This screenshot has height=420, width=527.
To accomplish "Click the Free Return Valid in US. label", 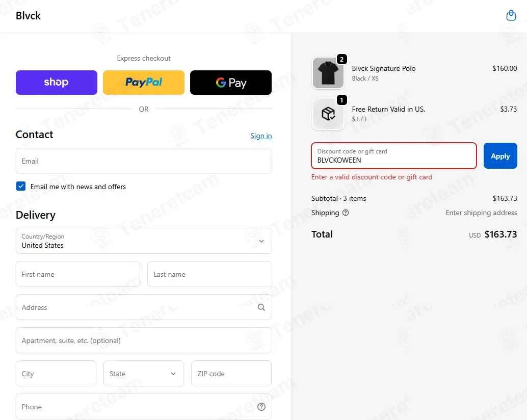I will [388, 109].
